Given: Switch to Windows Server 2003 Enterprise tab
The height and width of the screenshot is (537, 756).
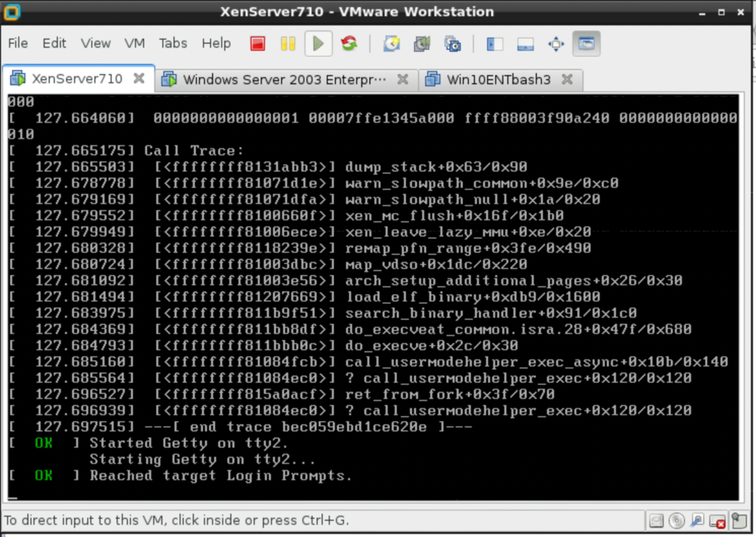Looking at the screenshot, I should pos(287,79).
